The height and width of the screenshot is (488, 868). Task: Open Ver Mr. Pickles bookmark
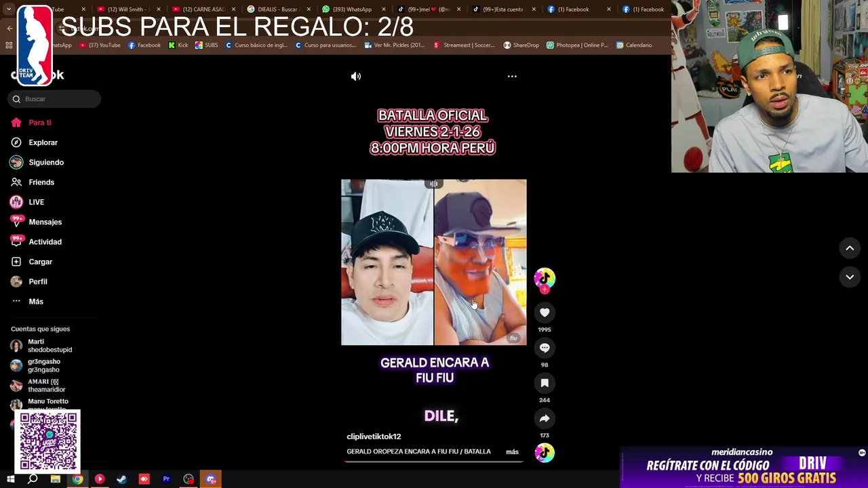[x=395, y=45]
